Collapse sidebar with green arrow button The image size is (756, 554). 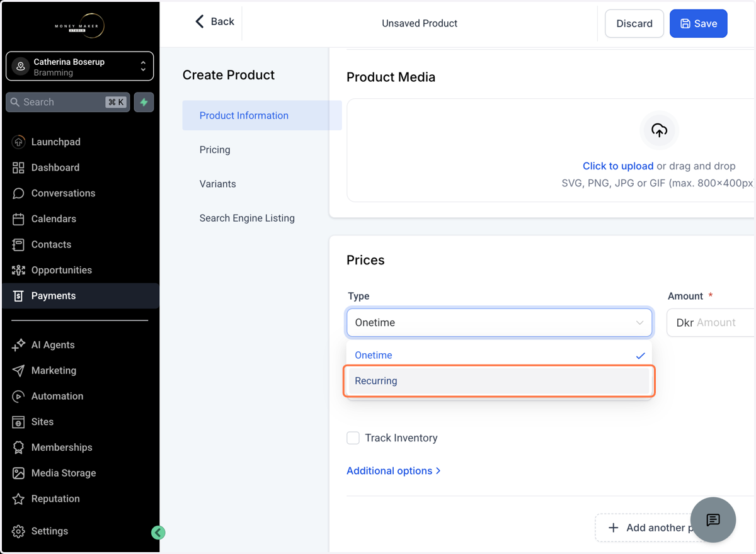click(x=158, y=533)
